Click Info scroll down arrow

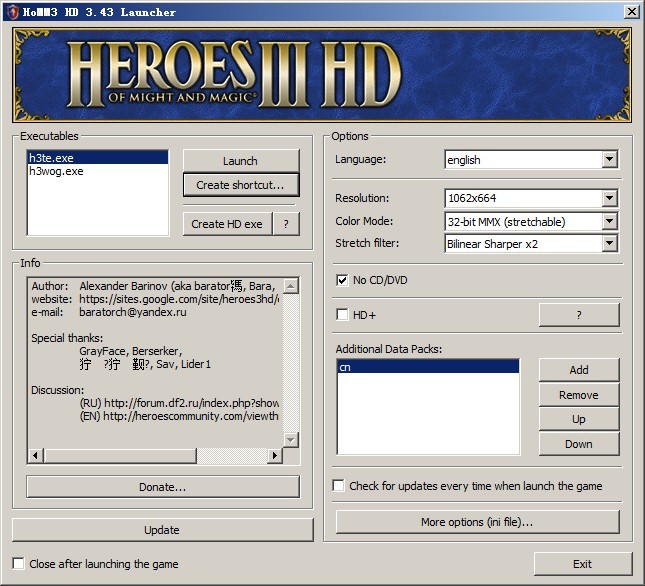tap(291, 440)
